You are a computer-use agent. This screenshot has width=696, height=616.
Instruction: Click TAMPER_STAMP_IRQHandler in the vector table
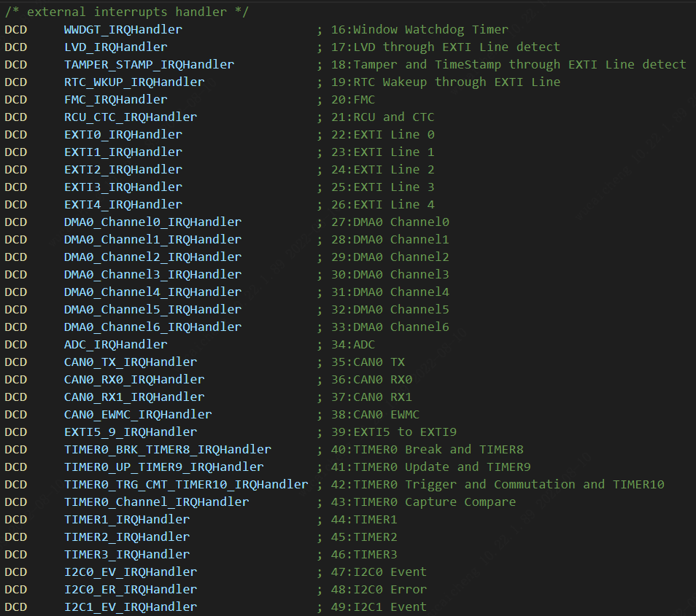149,65
